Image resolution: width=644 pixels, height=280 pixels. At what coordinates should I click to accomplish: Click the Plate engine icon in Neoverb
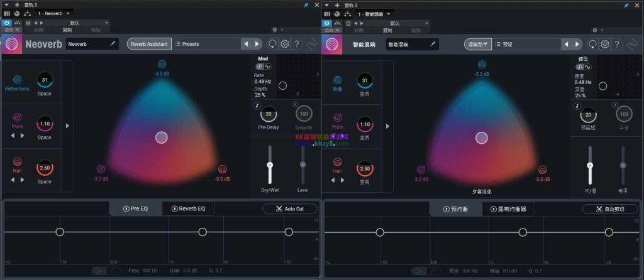(x=17, y=118)
